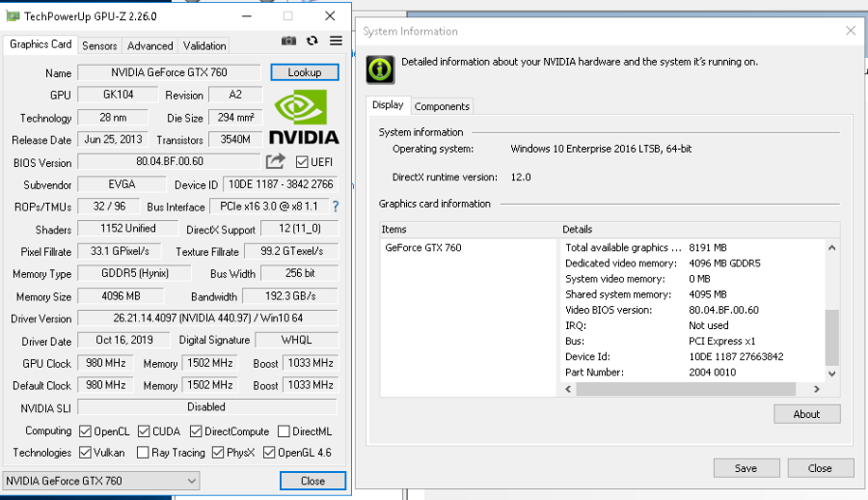868x500 pixels.
Task: Click the Bus Interface question mark icon
Action: [x=336, y=207]
